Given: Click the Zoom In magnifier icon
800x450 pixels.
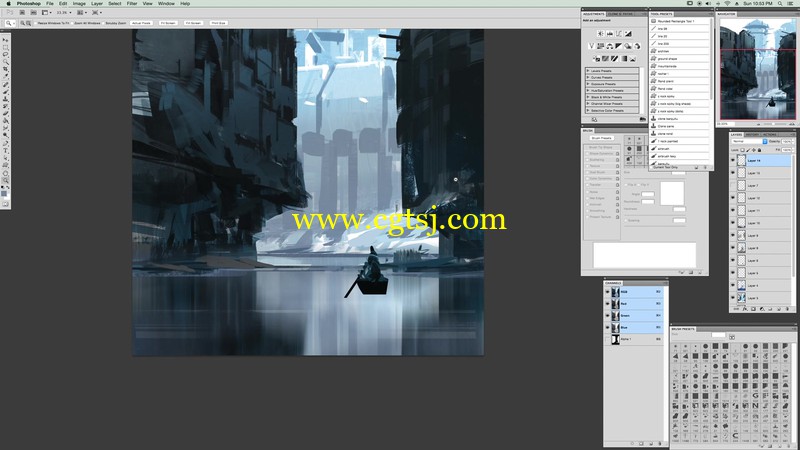Looking at the screenshot, I should pos(22,23).
